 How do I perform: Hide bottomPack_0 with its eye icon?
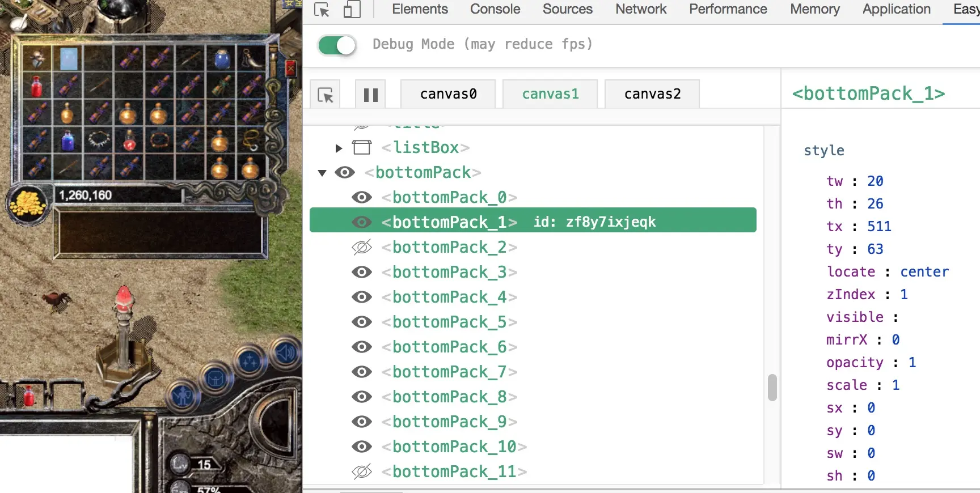click(362, 197)
